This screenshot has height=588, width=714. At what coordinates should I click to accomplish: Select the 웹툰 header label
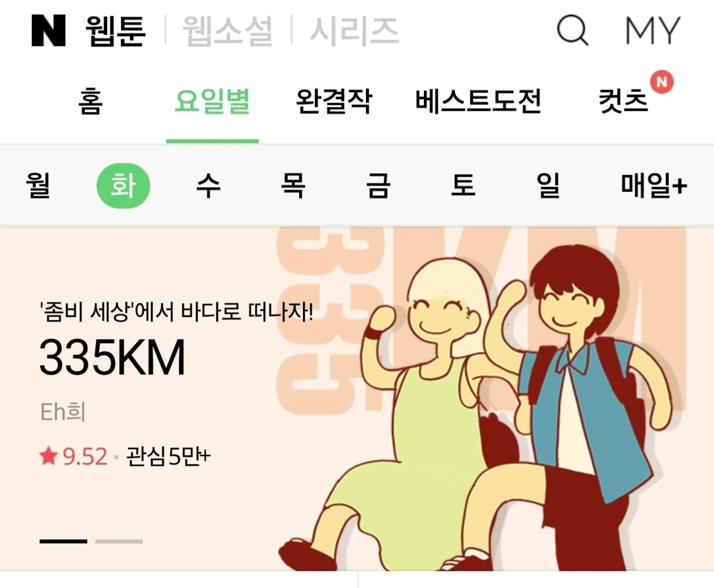coord(115,31)
